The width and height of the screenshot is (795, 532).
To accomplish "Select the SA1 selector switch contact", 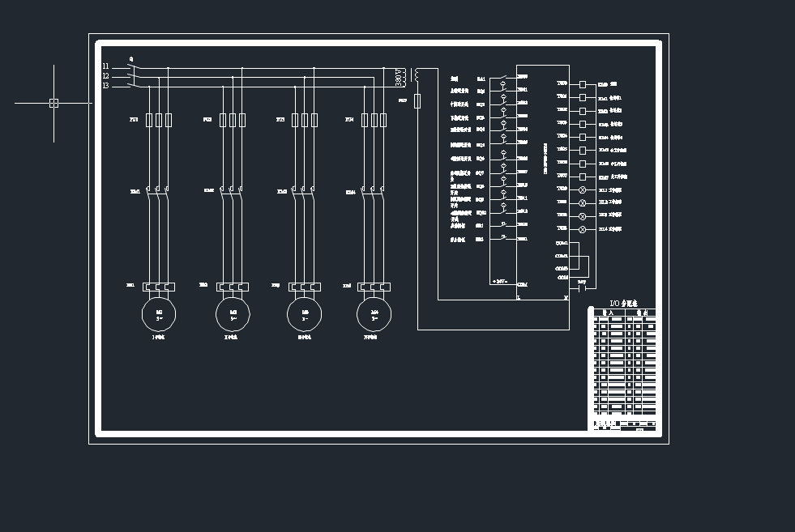I will click(503, 78).
